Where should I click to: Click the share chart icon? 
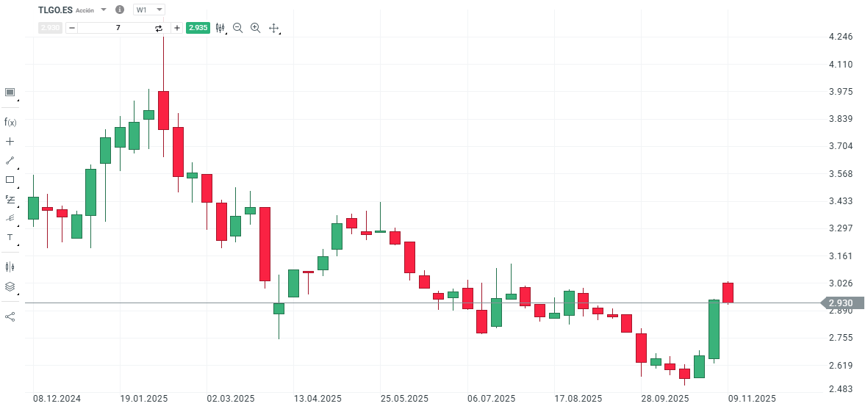pyautogui.click(x=10, y=316)
